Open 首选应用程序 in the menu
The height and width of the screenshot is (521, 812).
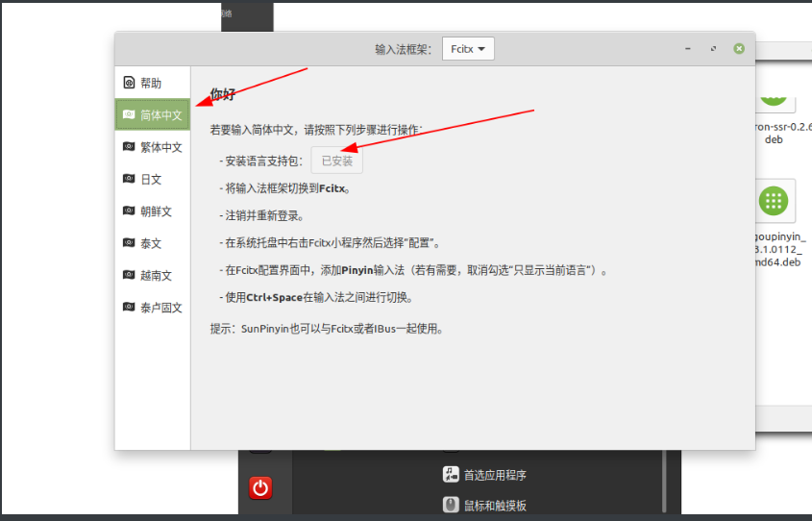[484, 475]
